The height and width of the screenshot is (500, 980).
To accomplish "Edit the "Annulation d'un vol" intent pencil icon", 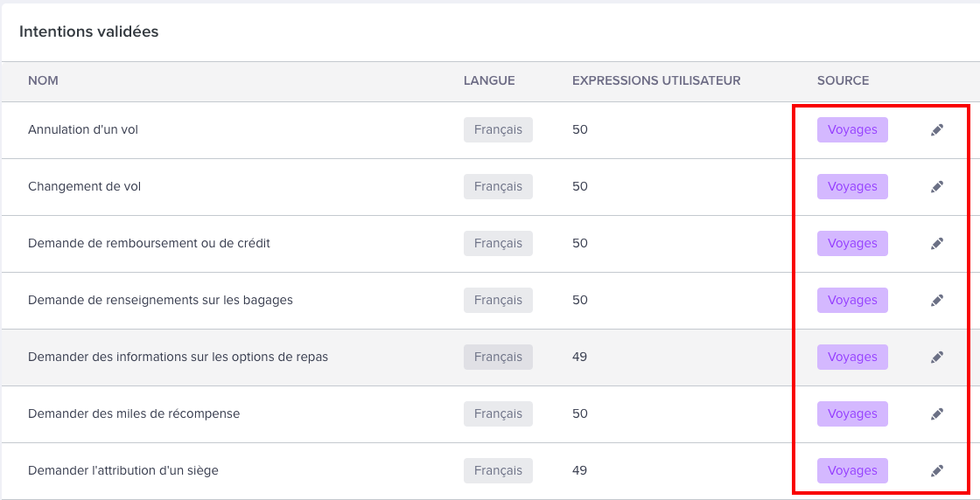I will [937, 130].
